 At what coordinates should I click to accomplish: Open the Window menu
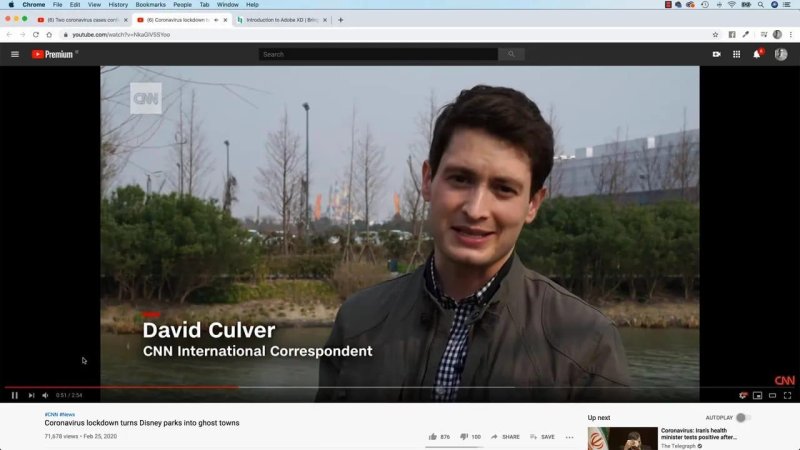point(228,5)
